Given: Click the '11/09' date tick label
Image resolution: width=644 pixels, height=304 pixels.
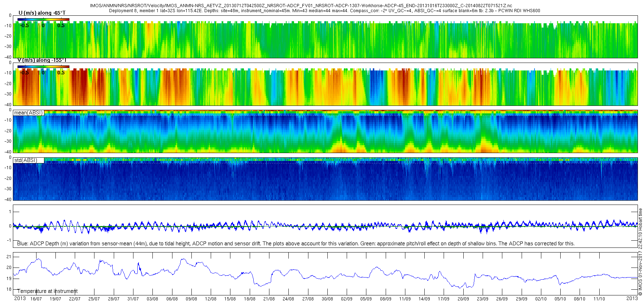Looking at the screenshot, I should point(405,299).
